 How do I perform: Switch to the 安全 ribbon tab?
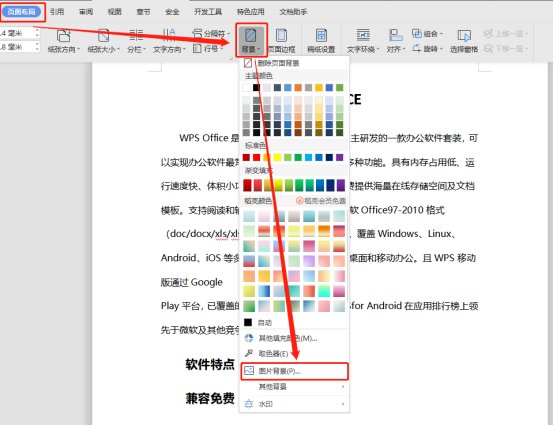[172, 12]
